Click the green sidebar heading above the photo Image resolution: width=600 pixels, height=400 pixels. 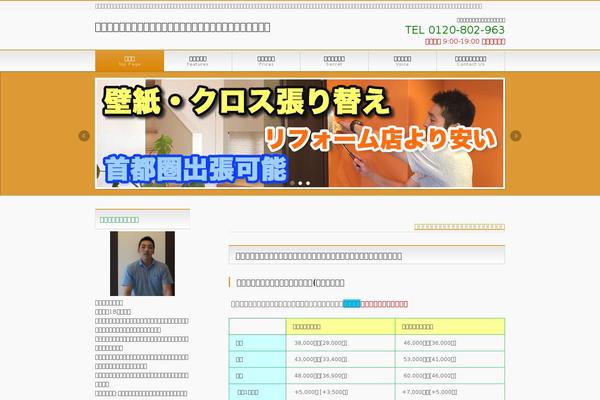coord(119,220)
